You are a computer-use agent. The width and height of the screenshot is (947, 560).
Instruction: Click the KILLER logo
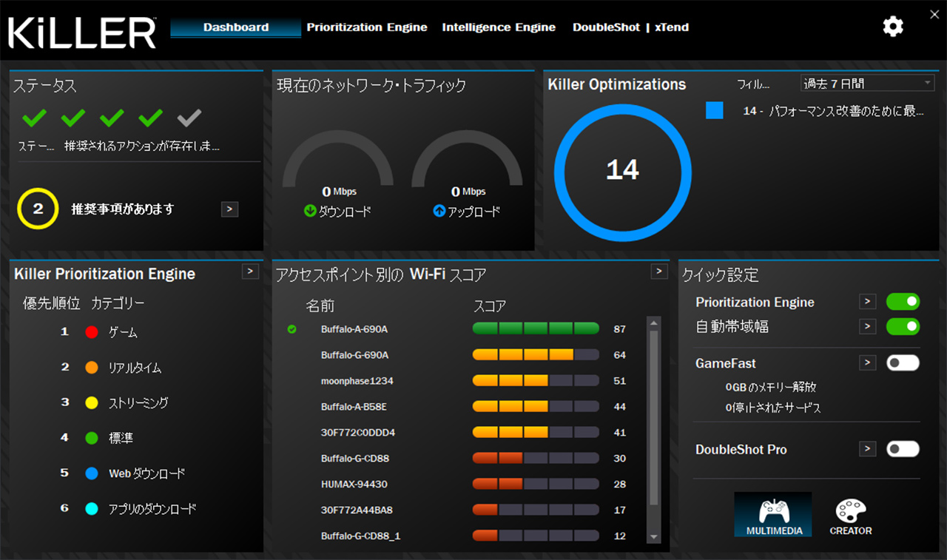coord(82,32)
